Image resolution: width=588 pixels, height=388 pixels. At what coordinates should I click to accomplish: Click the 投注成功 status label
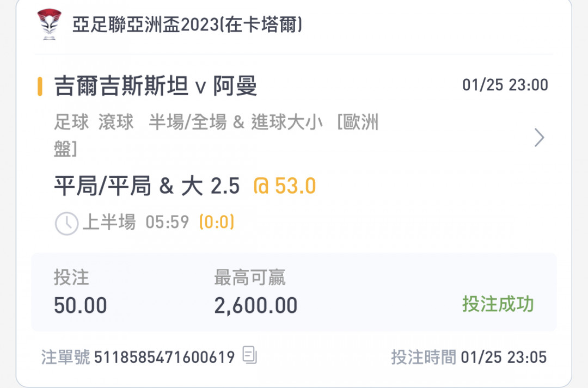coord(498,304)
